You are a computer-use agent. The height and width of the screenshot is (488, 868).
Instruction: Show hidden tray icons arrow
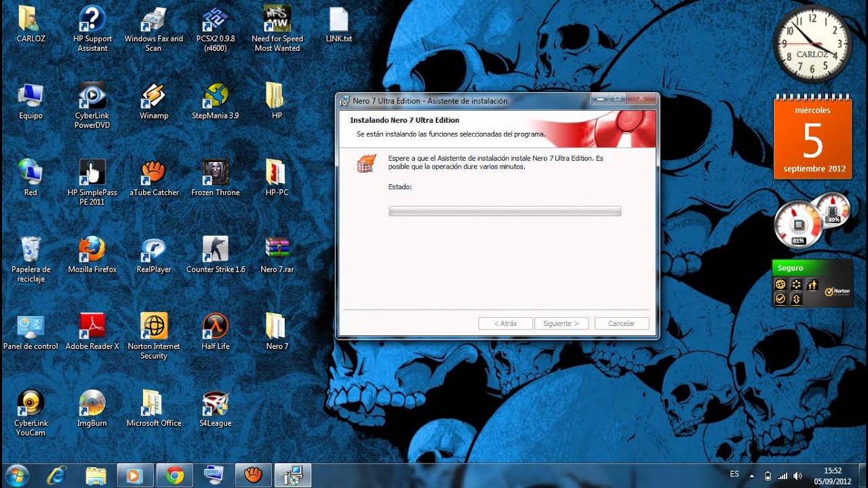coord(751,475)
